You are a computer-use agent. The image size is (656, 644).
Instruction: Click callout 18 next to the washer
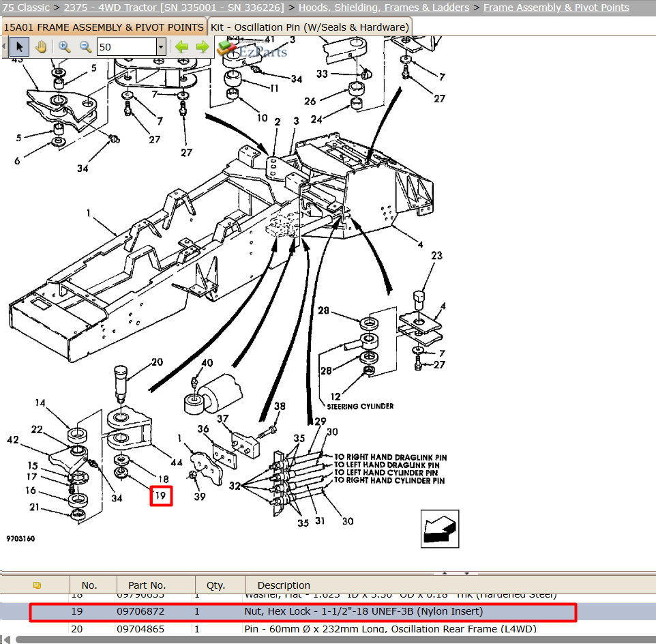pos(164,479)
